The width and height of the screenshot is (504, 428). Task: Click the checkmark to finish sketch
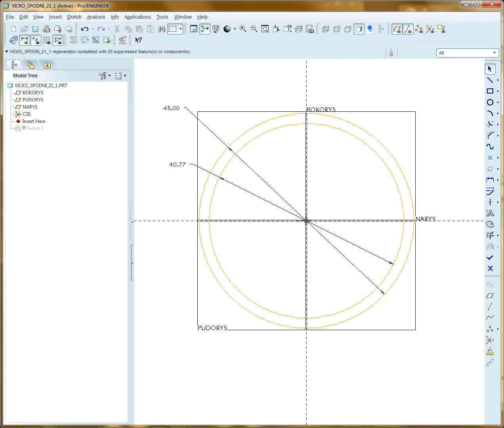pyautogui.click(x=490, y=258)
